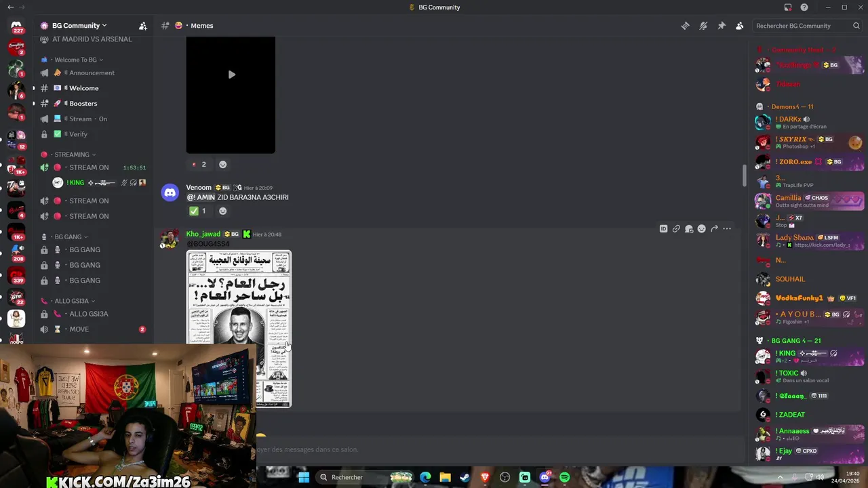Select server icon with badge 339
Screen dimensions: 868x488
(16, 274)
